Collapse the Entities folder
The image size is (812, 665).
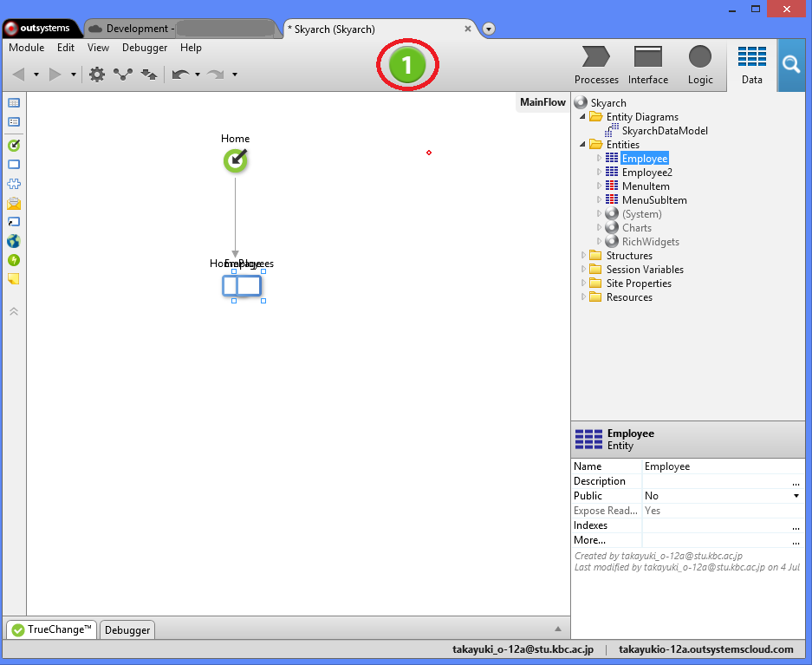coord(582,144)
